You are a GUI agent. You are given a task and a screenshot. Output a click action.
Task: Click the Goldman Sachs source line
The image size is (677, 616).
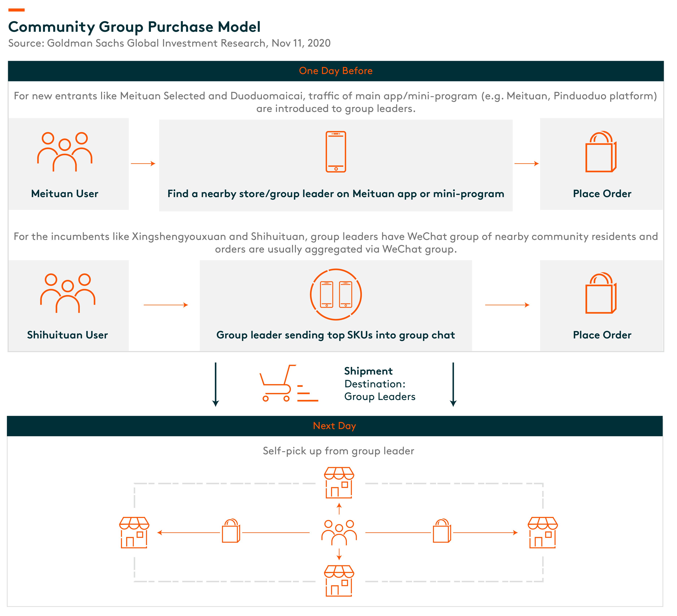(x=169, y=43)
